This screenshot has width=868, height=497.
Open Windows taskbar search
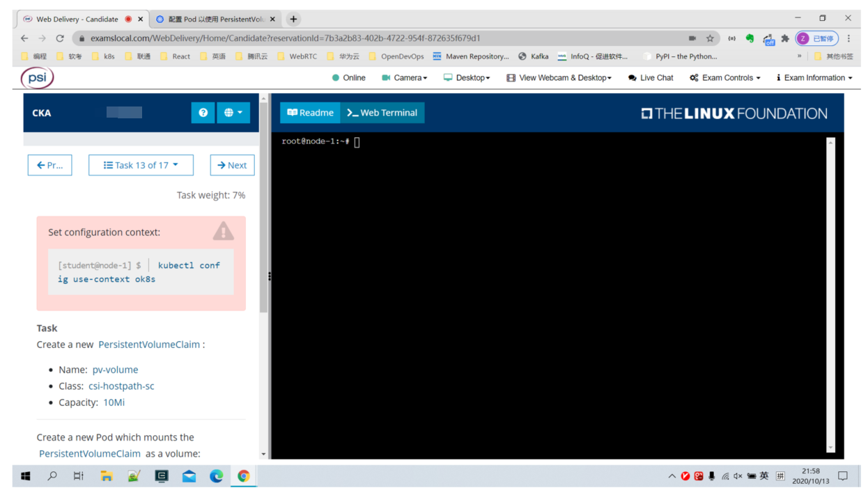(x=52, y=476)
